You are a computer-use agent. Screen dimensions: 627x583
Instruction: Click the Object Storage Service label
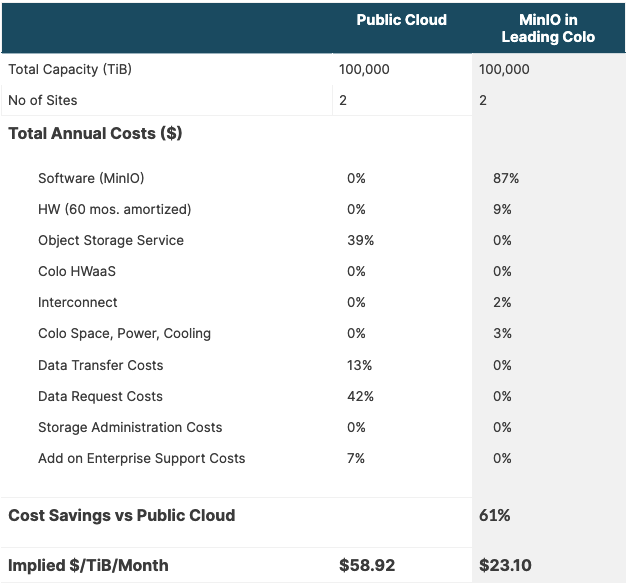111,240
